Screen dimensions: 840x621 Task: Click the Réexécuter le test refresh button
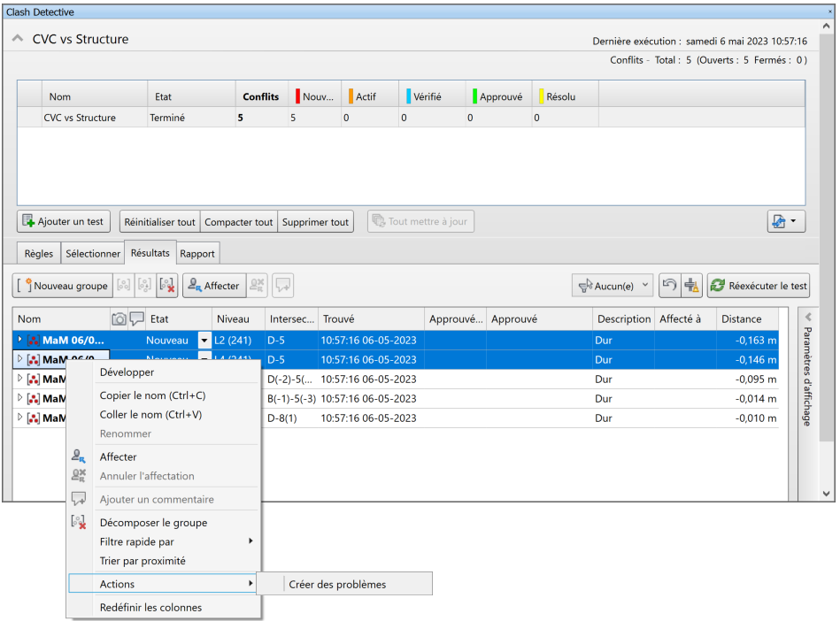point(758,286)
